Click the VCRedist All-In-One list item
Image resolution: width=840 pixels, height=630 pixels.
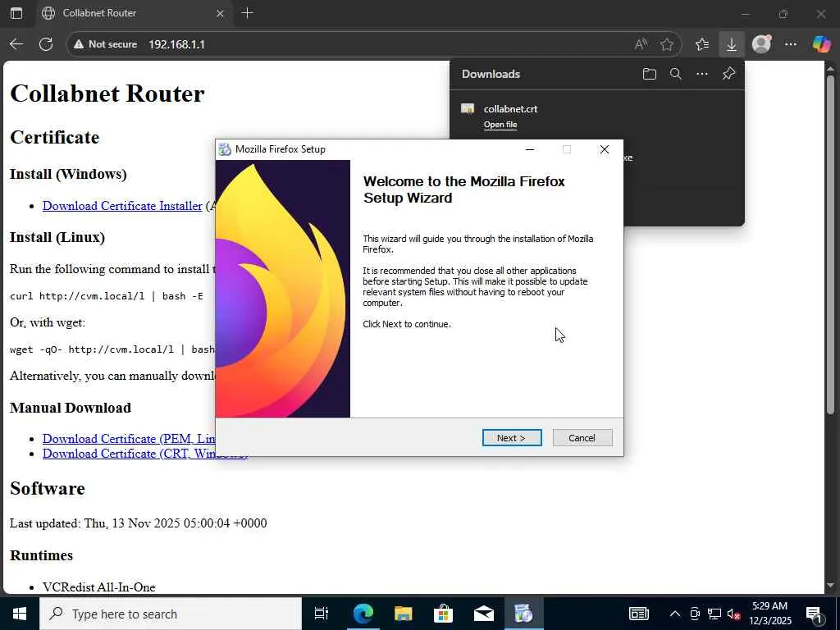tap(99, 587)
